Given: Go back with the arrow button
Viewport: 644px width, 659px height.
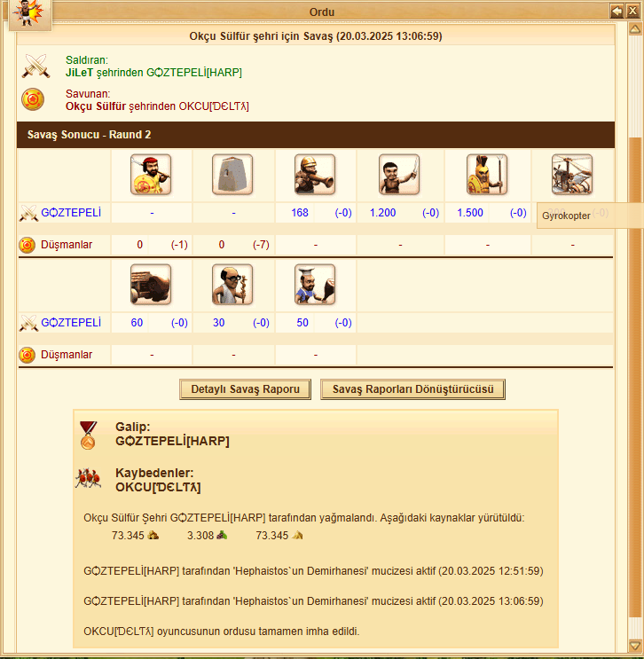Looking at the screenshot, I should coord(617,11).
